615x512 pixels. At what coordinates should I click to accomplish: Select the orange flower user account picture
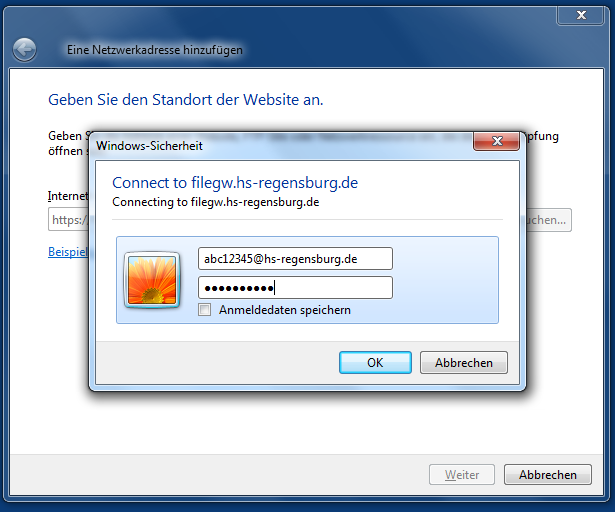[x=152, y=280]
